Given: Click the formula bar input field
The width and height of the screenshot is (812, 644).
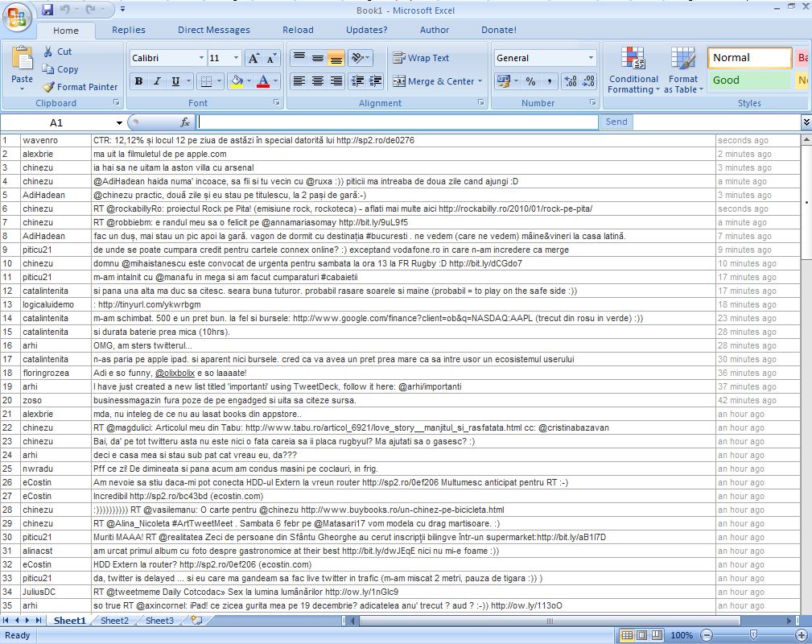Looking at the screenshot, I should pyautogui.click(x=398, y=122).
